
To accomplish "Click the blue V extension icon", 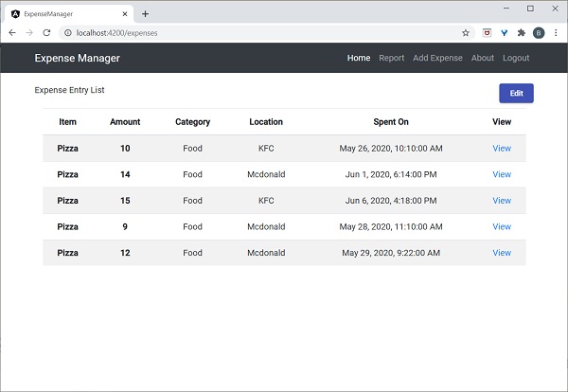I will point(504,32).
